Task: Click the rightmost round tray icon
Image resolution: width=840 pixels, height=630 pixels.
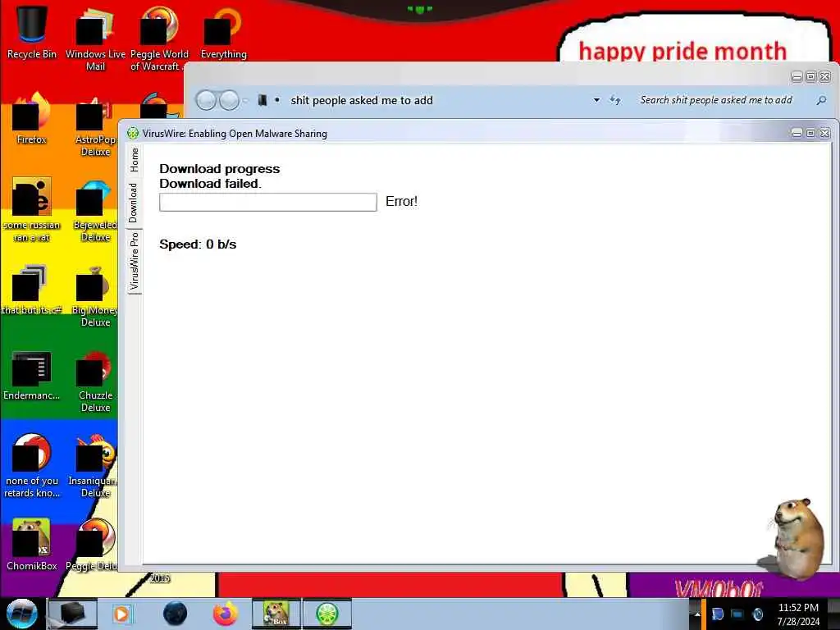Action: coord(758,614)
